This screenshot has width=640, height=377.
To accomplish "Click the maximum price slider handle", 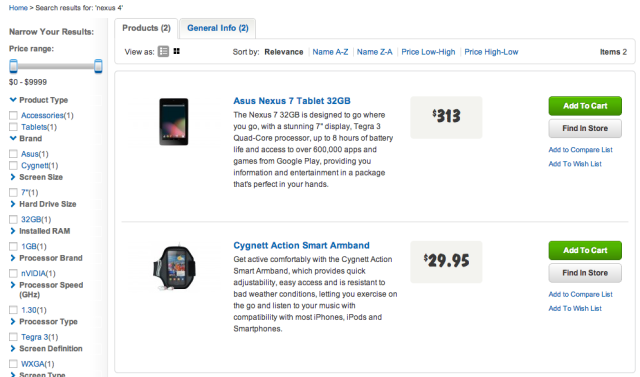I will click(98, 66).
